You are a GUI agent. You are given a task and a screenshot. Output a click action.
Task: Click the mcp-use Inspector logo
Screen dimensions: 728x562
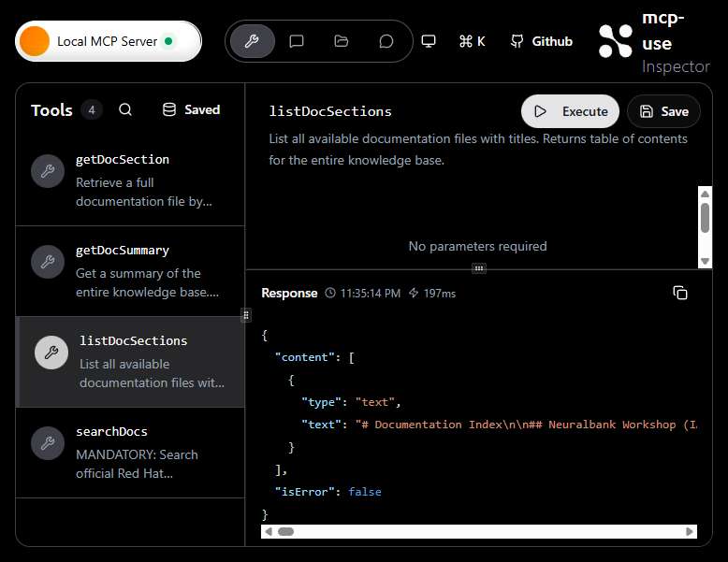tap(654, 43)
